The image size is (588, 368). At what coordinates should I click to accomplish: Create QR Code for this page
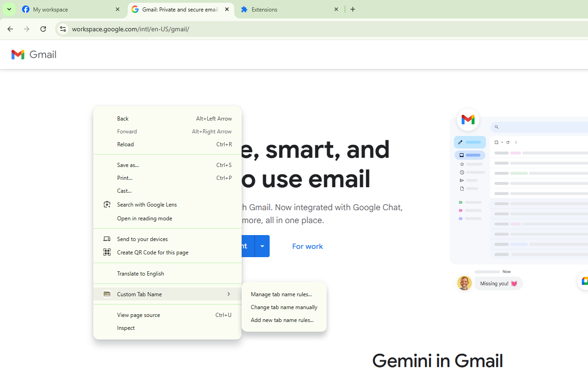(153, 252)
